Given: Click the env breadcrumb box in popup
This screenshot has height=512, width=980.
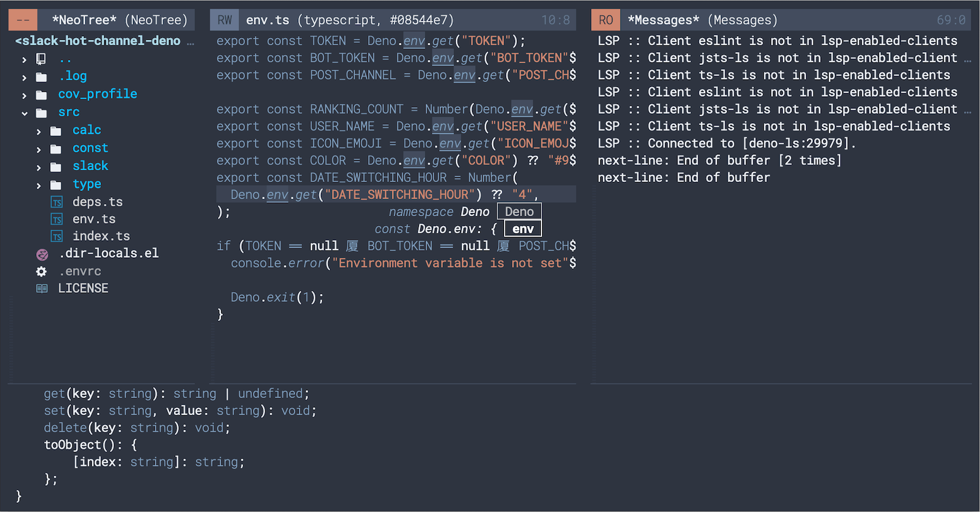Looking at the screenshot, I should (x=523, y=229).
